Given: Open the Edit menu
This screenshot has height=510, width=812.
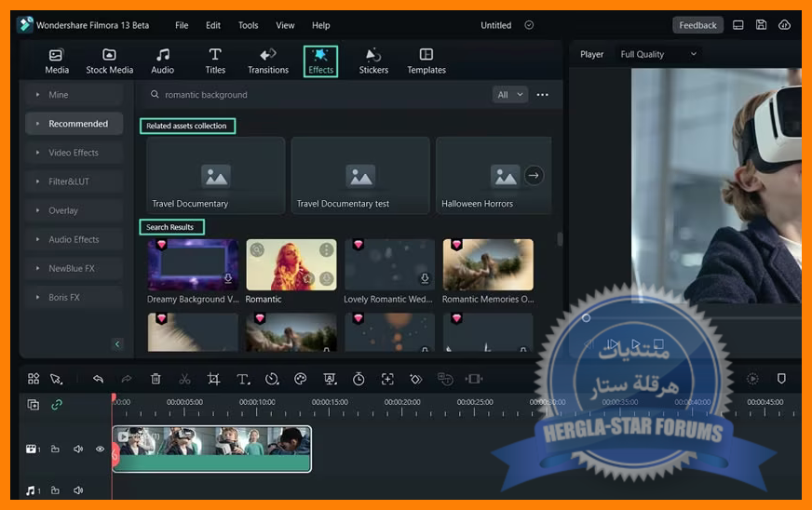Looking at the screenshot, I should tap(213, 25).
